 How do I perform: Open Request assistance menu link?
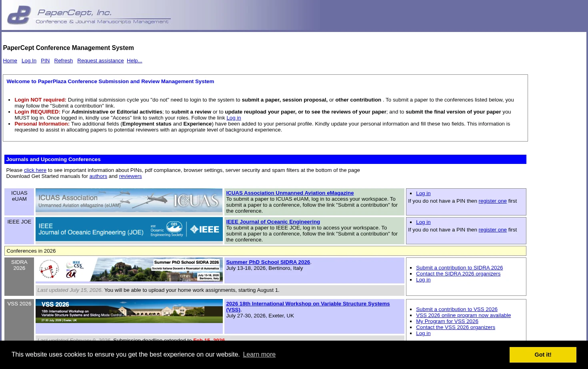coord(100,61)
